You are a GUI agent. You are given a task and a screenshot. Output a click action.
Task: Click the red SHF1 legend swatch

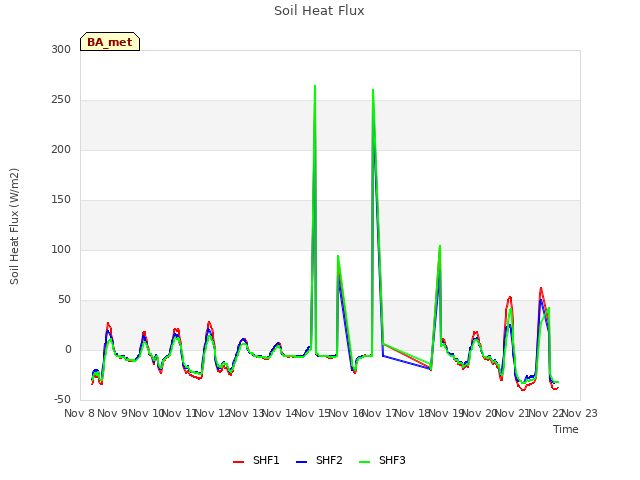point(238,462)
